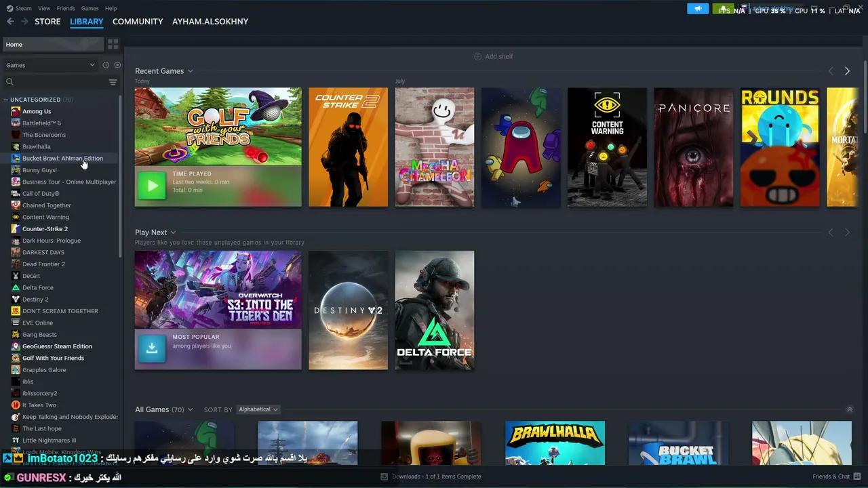The width and height of the screenshot is (868, 488).
Task: Click the Home button in sidebar
Action: tap(53, 44)
